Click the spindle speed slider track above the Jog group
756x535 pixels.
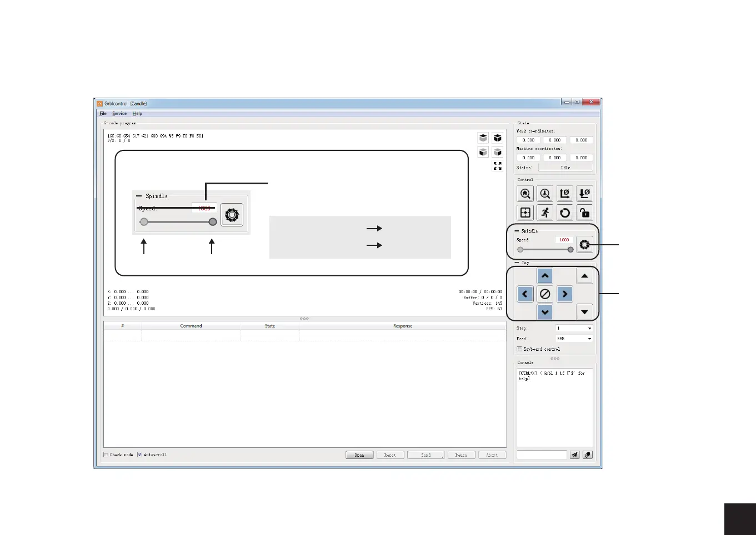click(x=545, y=250)
